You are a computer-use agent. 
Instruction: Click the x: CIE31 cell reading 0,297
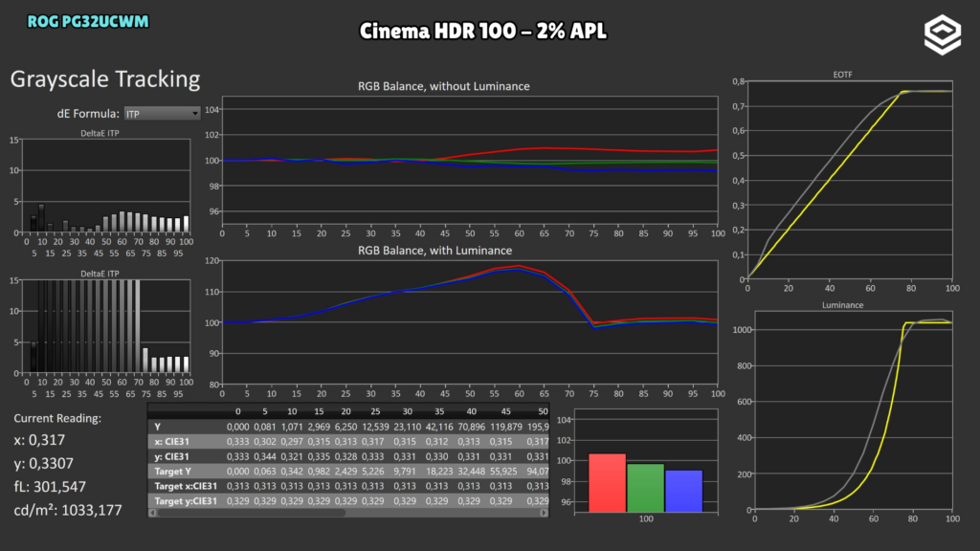292,442
